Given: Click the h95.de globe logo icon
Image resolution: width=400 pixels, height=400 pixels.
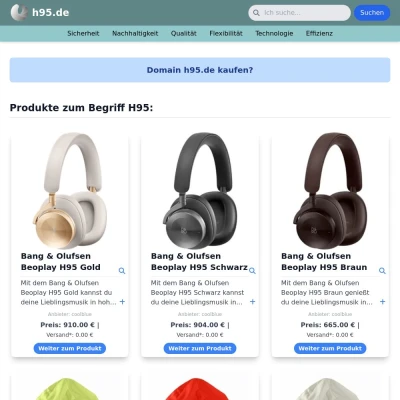Looking at the screenshot, I should [19, 13].
